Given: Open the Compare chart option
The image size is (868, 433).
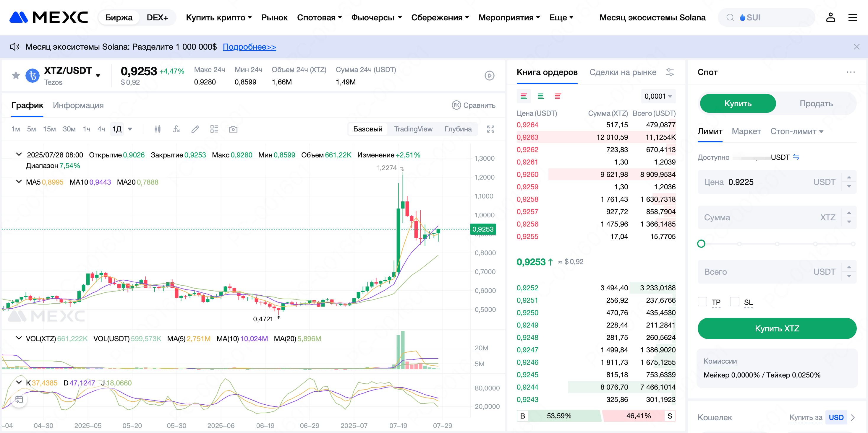Looking at the screenshot, I should coord(473,105).
